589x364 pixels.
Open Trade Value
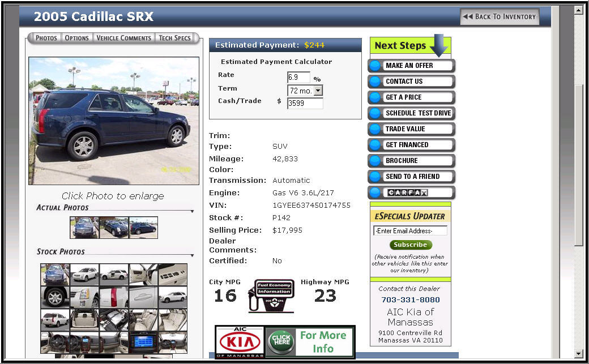[411, 129]
